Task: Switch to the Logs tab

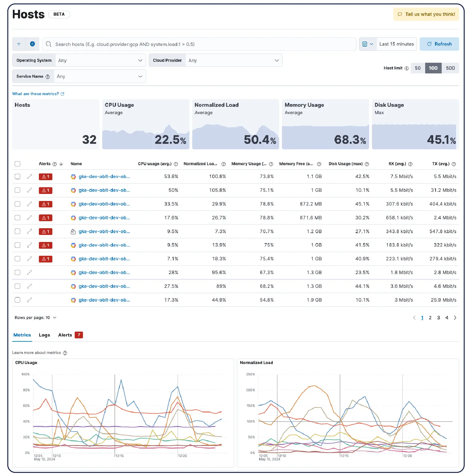Action: (x=44, y=335)
